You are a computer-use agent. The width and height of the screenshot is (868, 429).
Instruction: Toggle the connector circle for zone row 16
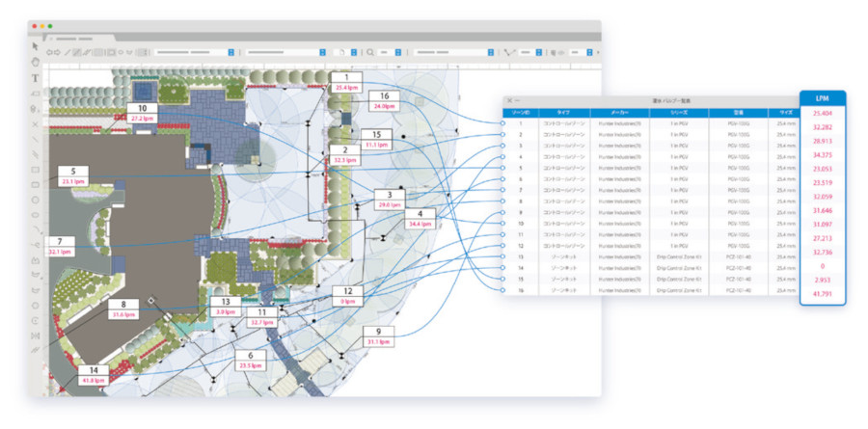click(x=503, y=289)
